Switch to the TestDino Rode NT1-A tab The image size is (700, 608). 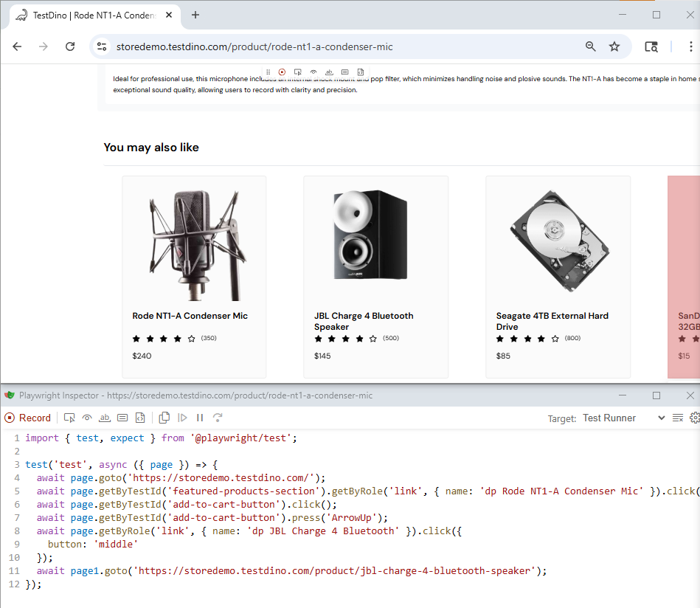(89, 15)
